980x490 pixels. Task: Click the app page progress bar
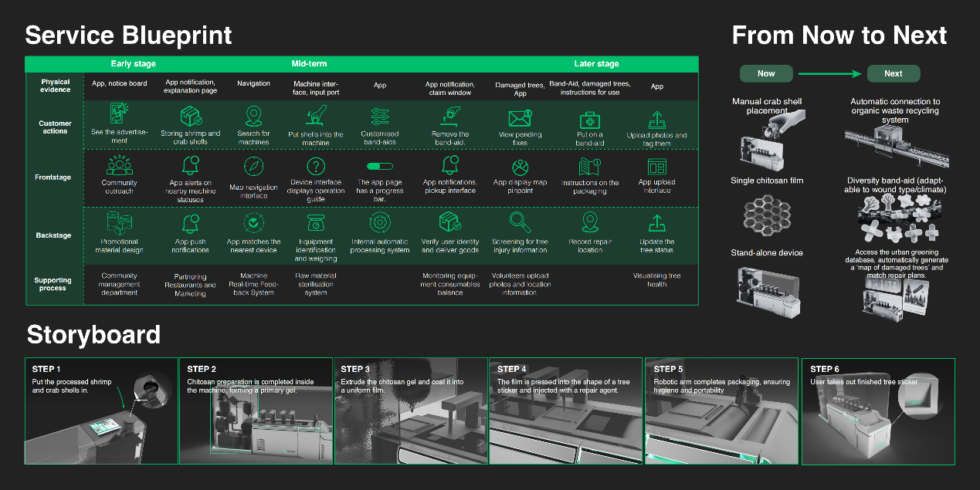pos(379,166)
